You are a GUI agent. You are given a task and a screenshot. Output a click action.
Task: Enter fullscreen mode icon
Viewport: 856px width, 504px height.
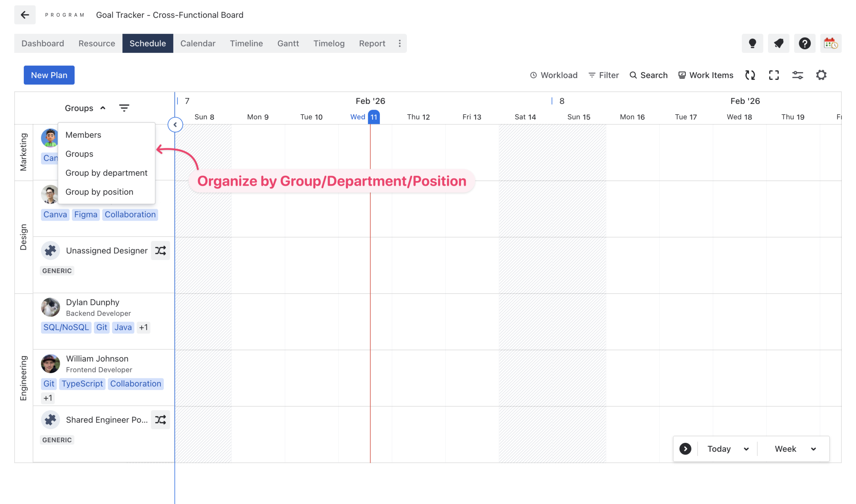(x=774, y=75)
